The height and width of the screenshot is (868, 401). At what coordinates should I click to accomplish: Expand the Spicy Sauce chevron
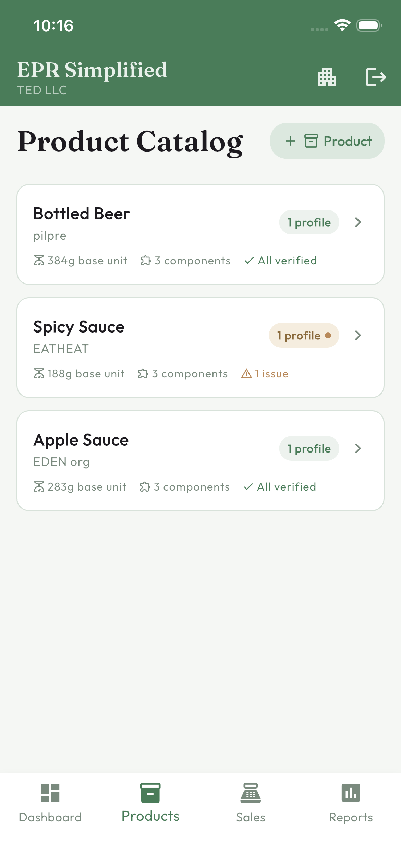click(358, 335)
